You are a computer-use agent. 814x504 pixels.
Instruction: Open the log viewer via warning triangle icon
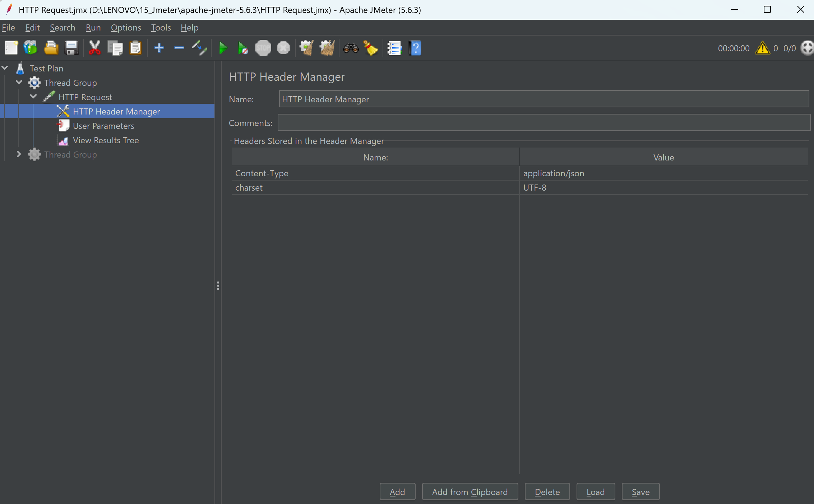pyautogui.click(x=762, y=48)
